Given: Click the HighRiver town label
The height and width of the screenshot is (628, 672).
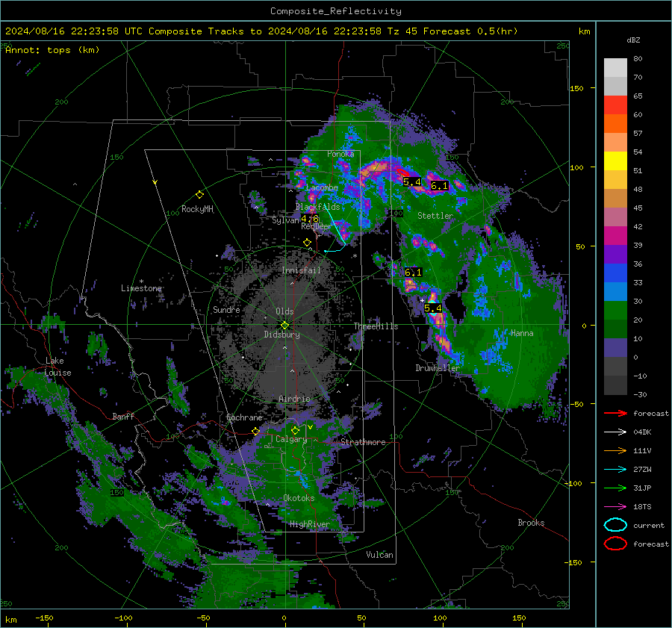Looking at the screenshot, I should click(x=309, y=524).
